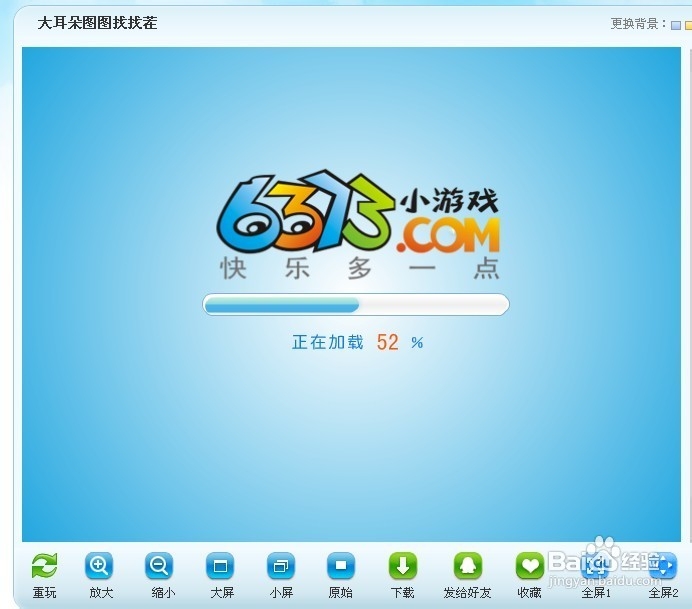Restore original size with 原始 icon
692x609 pixels.
tap(341, 565)
